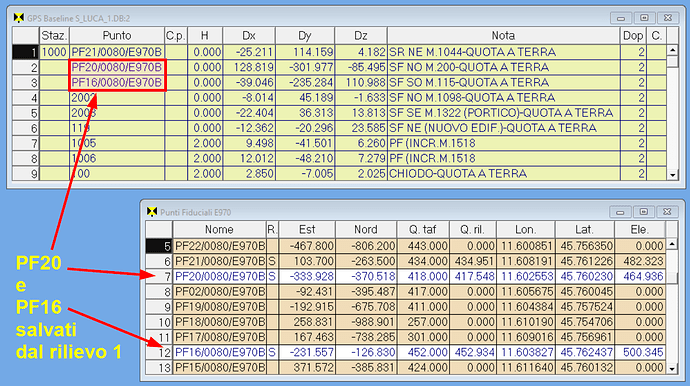The height and width of the screenshot is (386, 690).
Task: Select cell PF20/0080/E970B in GPS Baseline table
Action: tap(117, 67)
